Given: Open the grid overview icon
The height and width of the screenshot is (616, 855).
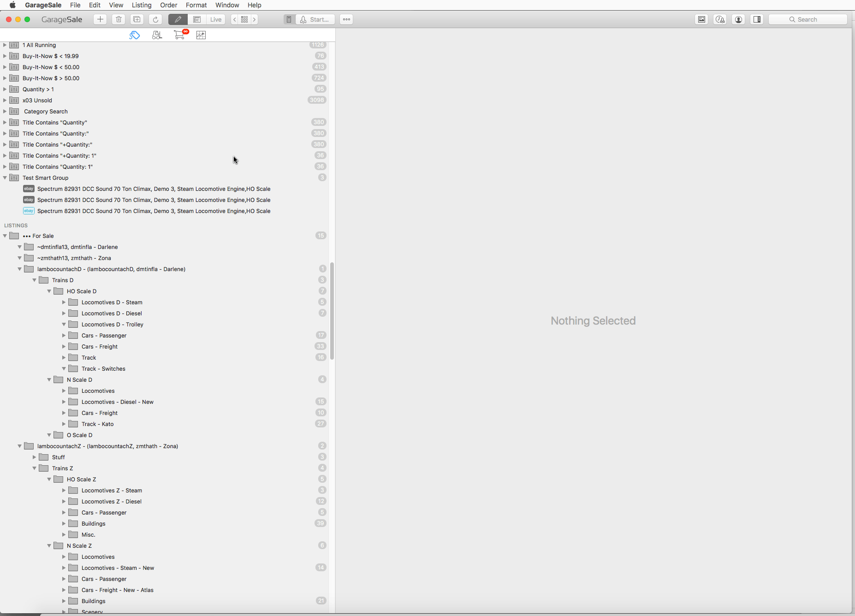Looking at the screenshot, I should pos(244,19).
